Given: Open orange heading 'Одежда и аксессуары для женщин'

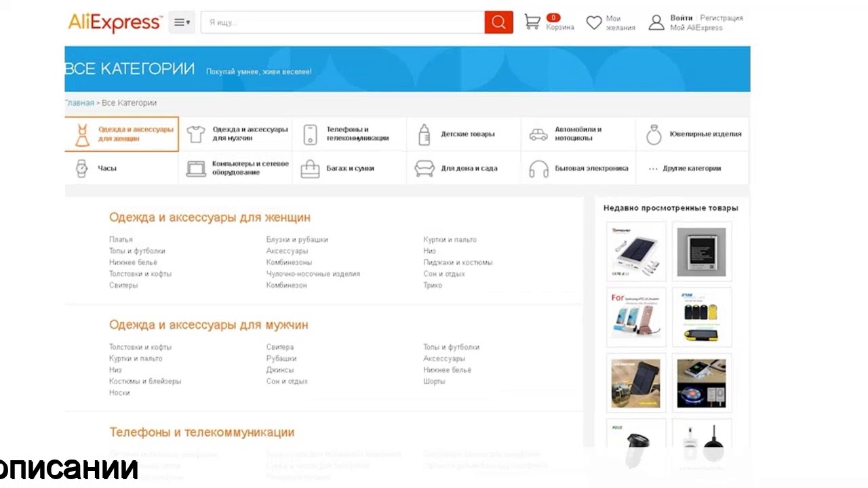Looking at the screenshot, I should point(210,218).
